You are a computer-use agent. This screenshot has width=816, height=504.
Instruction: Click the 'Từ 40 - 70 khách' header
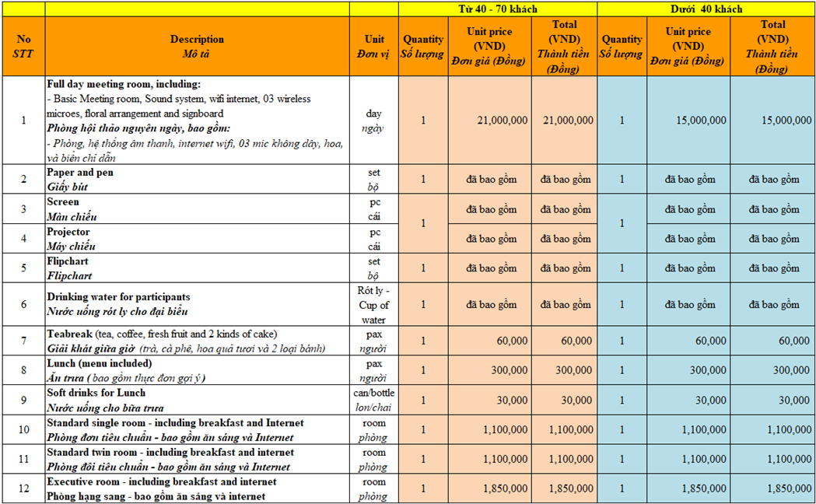coord(498,9)
